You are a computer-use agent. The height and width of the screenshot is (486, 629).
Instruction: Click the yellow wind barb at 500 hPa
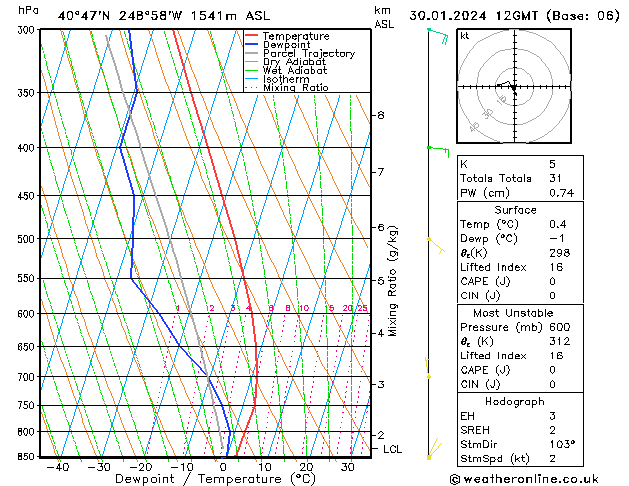(x=436, y=245)
